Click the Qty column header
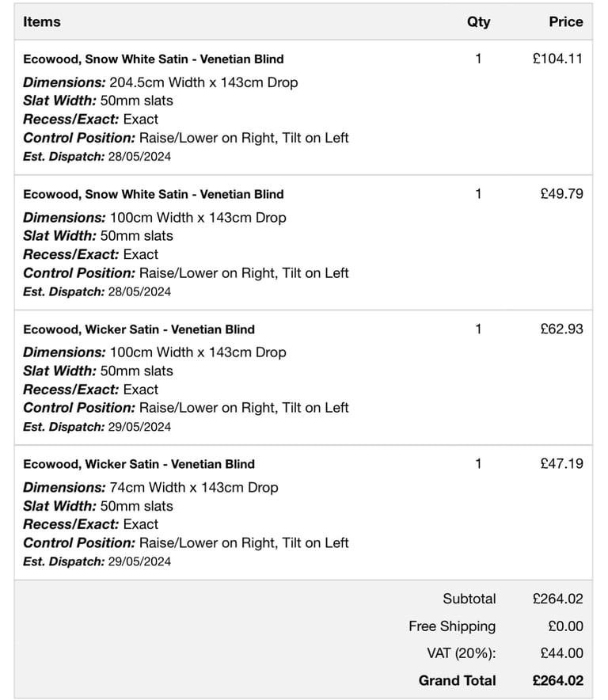 point(478,22)
